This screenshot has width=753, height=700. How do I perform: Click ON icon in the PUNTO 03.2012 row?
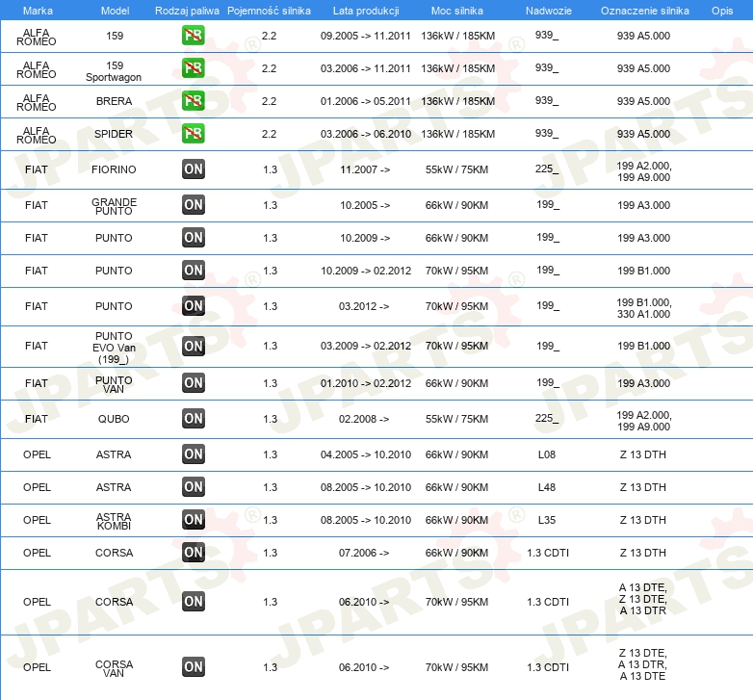(193, 305)
